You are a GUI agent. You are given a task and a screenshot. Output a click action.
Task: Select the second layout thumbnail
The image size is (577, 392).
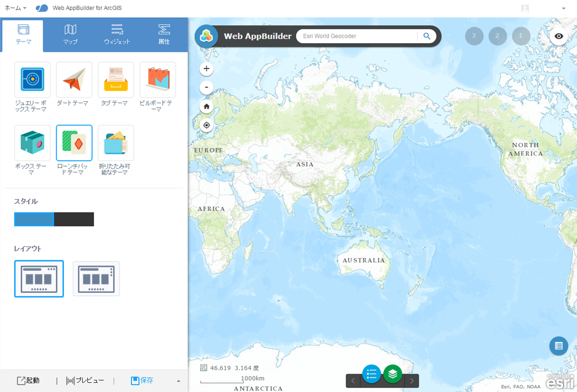click(96, 279)
